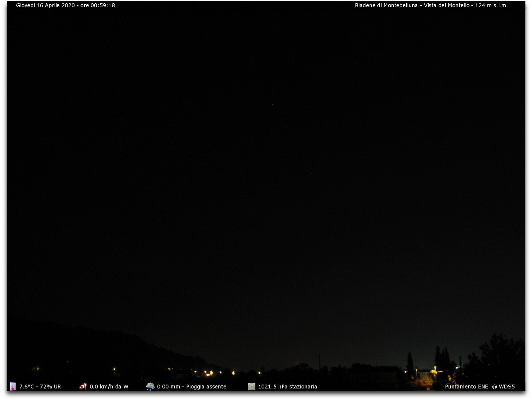Select the text "1021.5 hPa stazionaria"
Screen dimensions: 532x399
(288, 387)
